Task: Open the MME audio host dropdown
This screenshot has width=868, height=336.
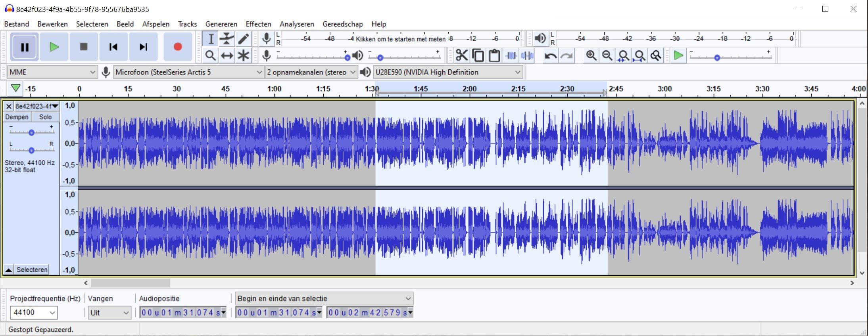Action: click(52, 72)
